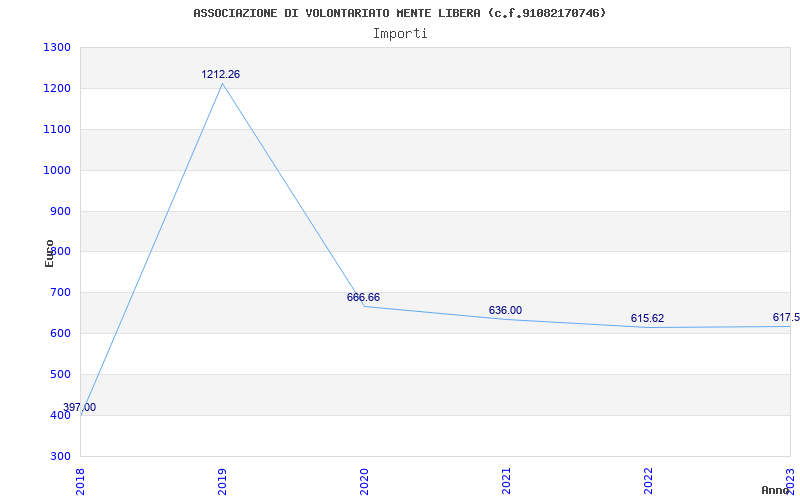Select the 636.00 data label

tap(505, 310)
